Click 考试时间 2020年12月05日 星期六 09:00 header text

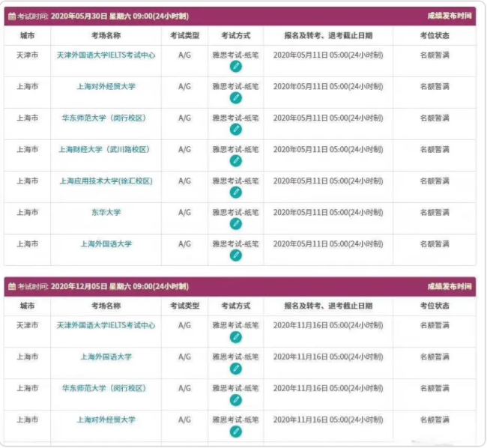pyautogui.click(x=103, y=286)
